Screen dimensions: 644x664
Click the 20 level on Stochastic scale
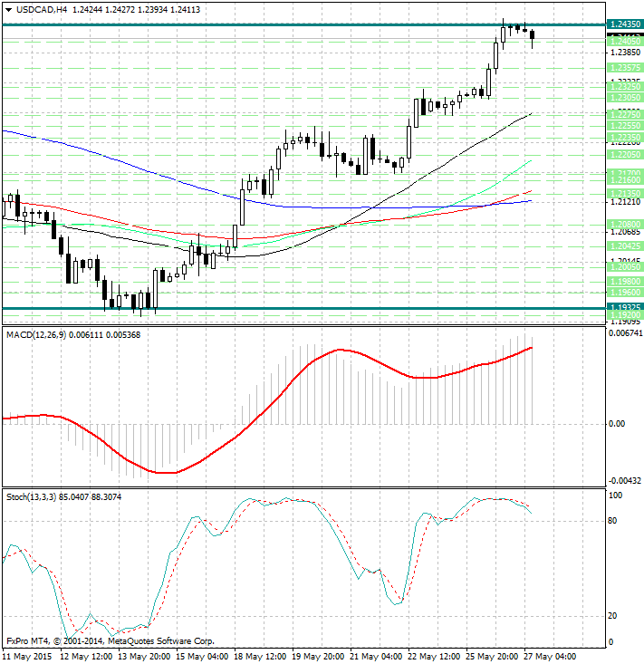tap(612, 616)
